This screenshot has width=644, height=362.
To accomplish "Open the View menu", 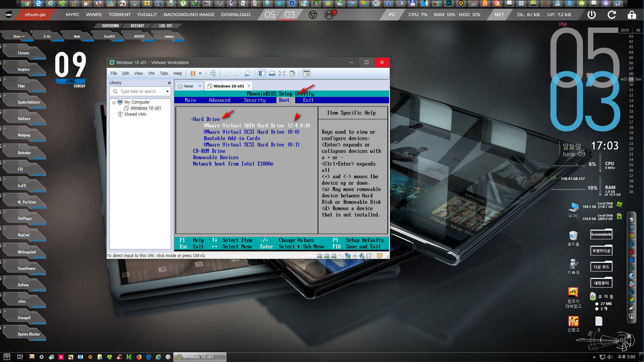I will pyautogui.click(x=139, y=73).
